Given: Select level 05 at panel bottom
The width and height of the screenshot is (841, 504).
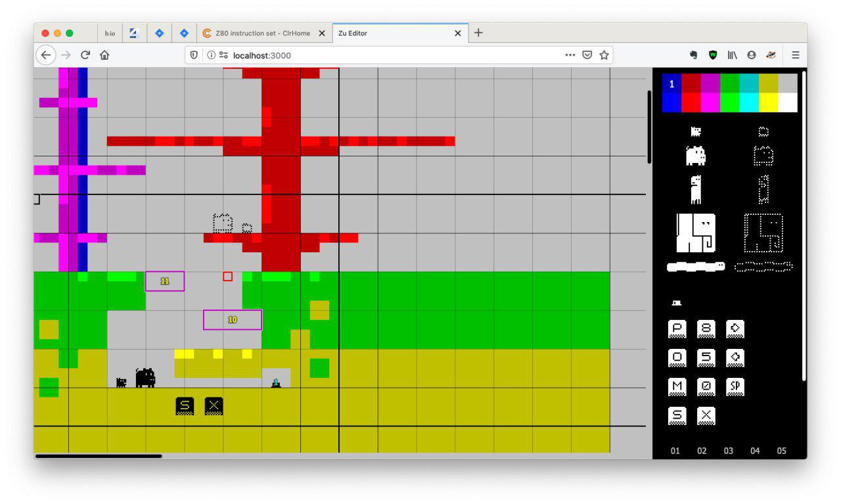Looking at the screenshot, I should 781,451.
